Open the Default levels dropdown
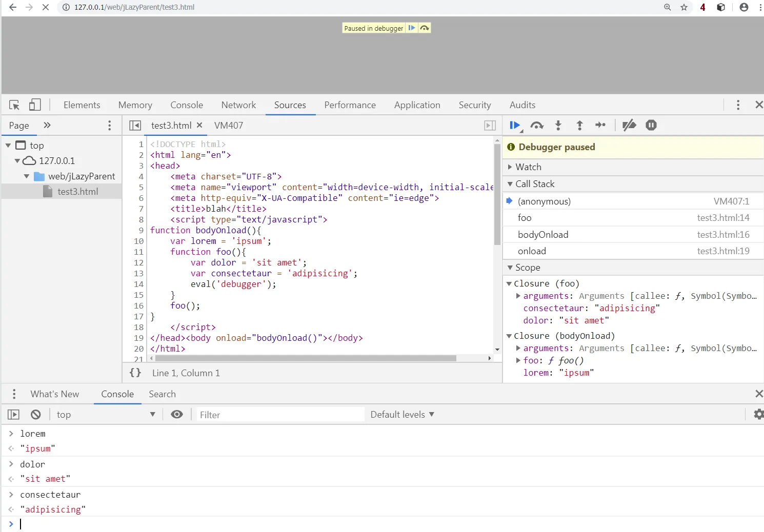The height and width of the screenshot is (532, 764). (x=402, y=415)
